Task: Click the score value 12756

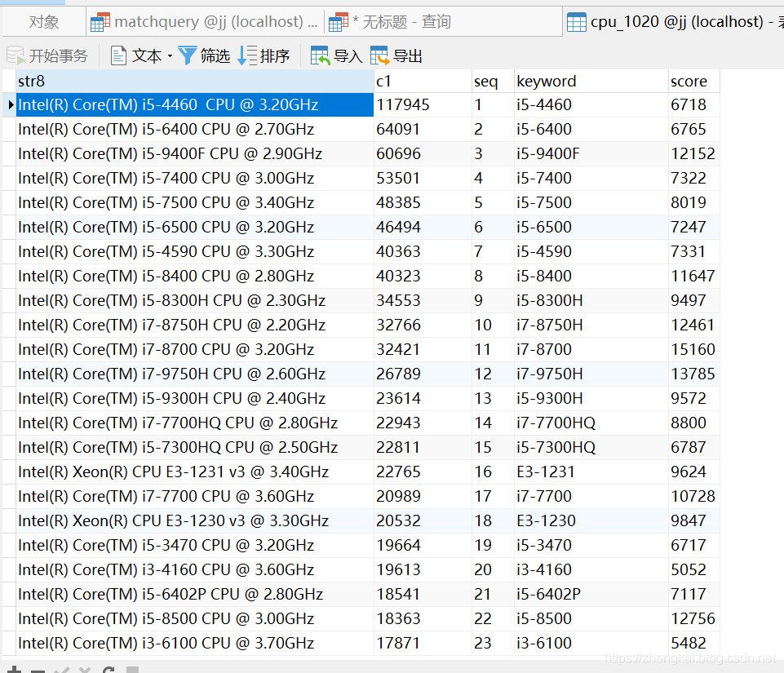Action: (x=693, y=619)
